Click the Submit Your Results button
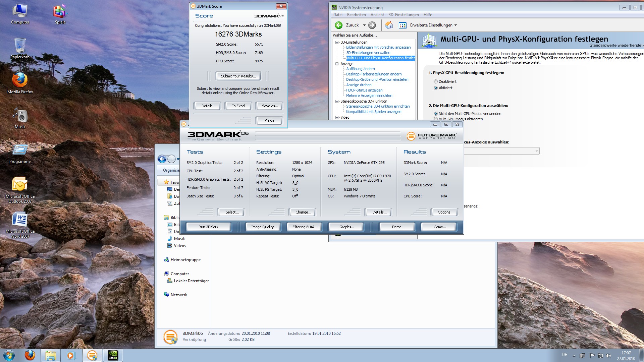The width and height of the screenshot is (644, 362). [238, 76]
